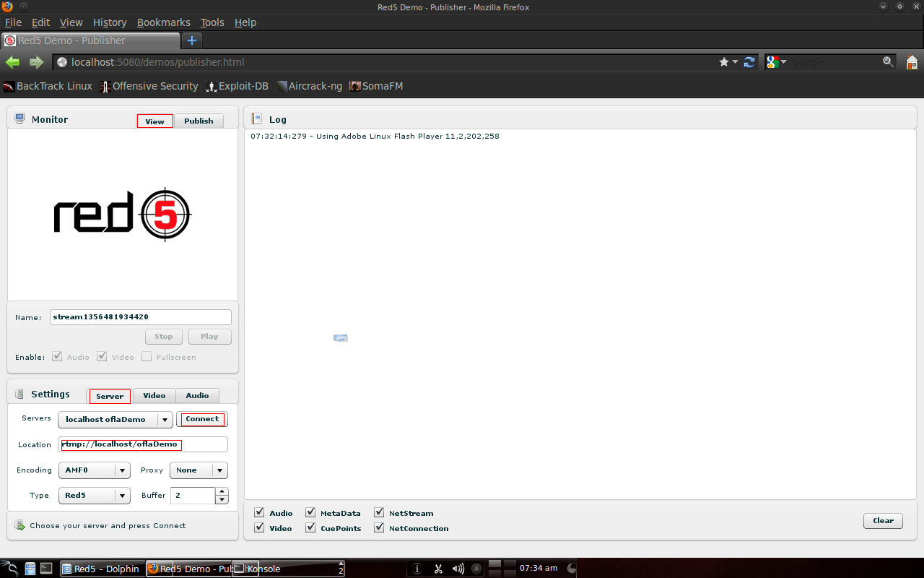Clear the log with the Clear button

click(x=882, y=520)
